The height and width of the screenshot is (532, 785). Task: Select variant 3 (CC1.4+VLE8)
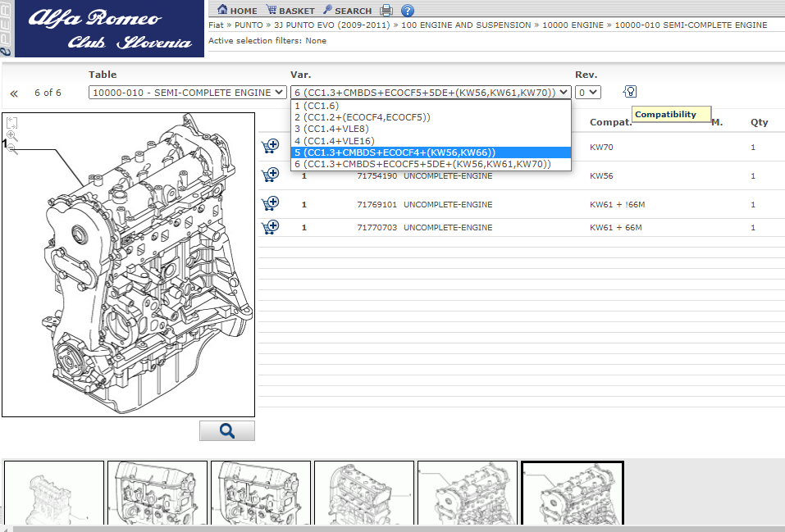pos(431,129)
